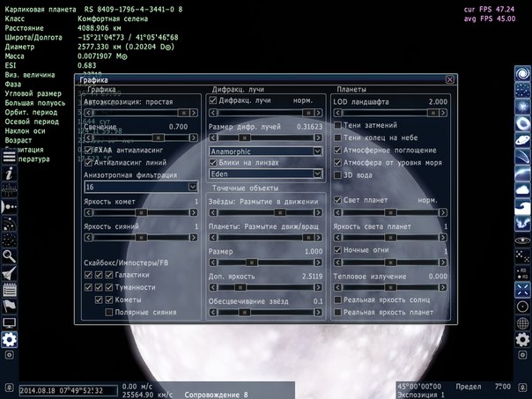Toggle star clusters icon on right toolbar
The height and width of the screenshot is (399, 532).
[x=522, y=90]
